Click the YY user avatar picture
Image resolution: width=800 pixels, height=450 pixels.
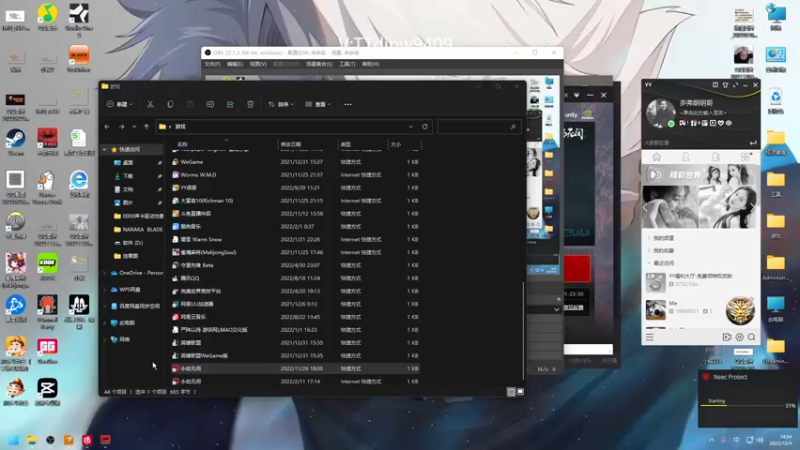[x=660, y=111]
